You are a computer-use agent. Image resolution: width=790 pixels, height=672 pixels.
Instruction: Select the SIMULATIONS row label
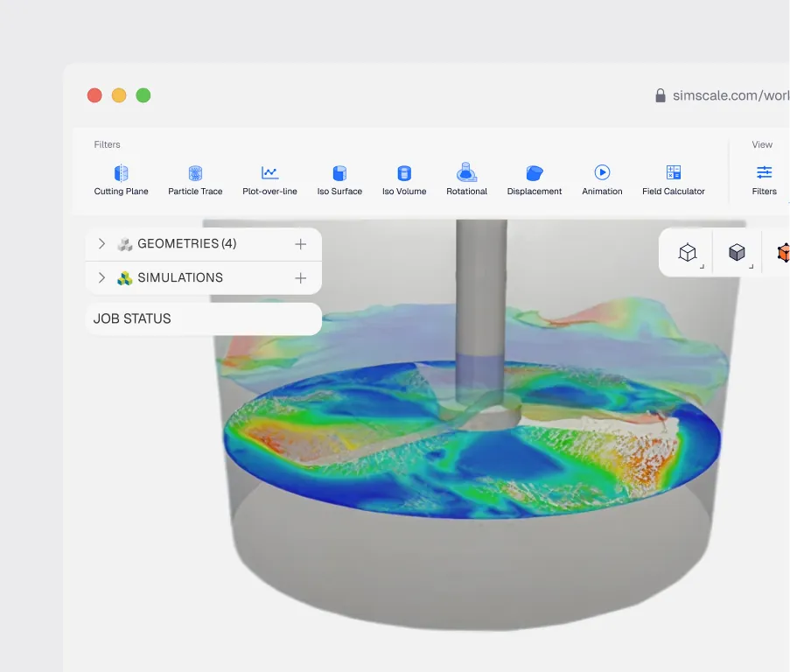click(180, 277)
